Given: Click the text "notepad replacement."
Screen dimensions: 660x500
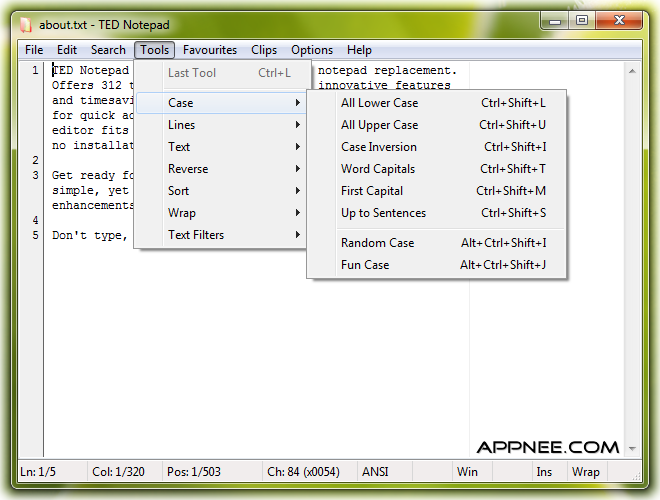Looking at the screenshot, I should [387, 70].
